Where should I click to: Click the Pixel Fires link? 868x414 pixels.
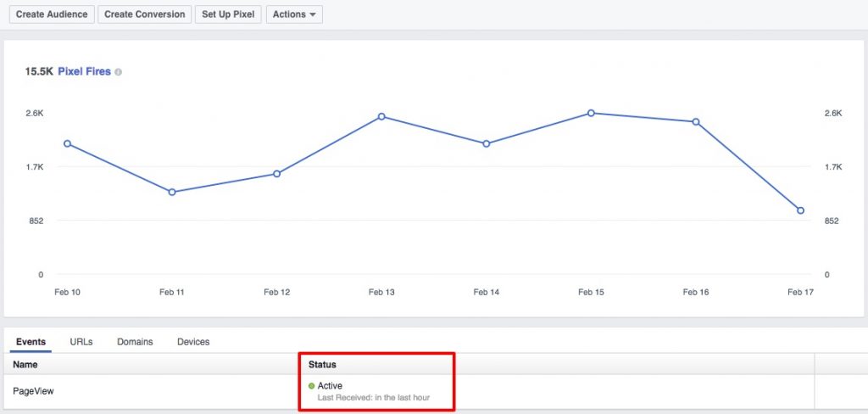(84, 71)
